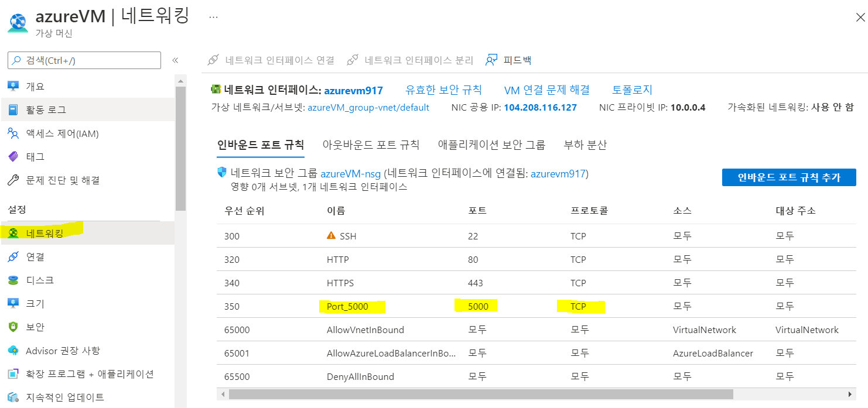Open azureVM_group-vnet/default subnet link
The image size is (868, 408).
368,108
